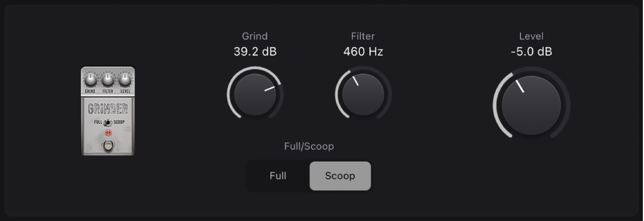Click the 460 Hz Filter value field
Screen dimensions: 644x221
coord(363,52)
